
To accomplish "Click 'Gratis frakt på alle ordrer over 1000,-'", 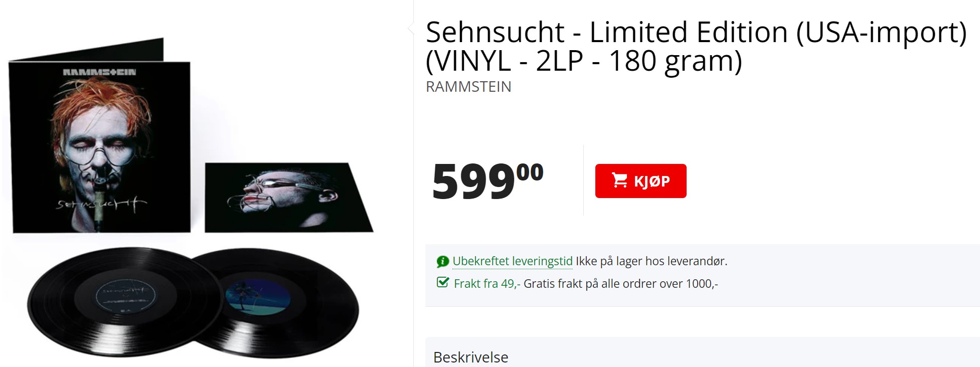I will [620, 284].
